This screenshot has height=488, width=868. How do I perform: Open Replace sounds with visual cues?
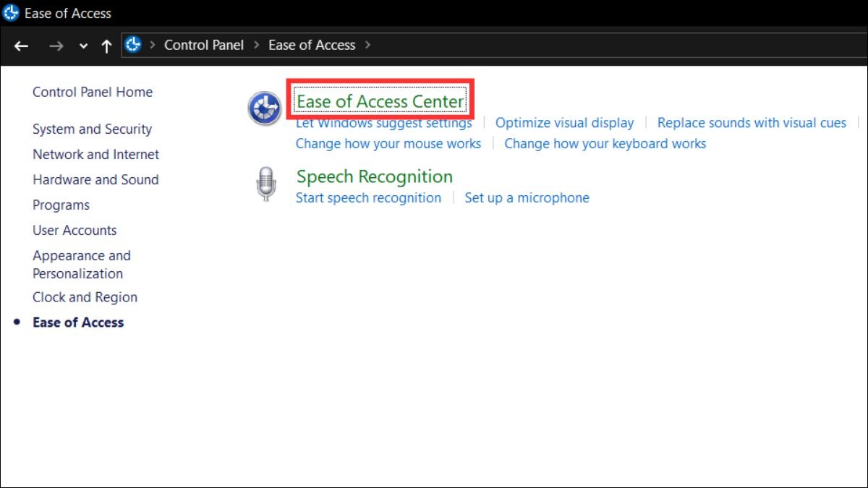point(752,123)
